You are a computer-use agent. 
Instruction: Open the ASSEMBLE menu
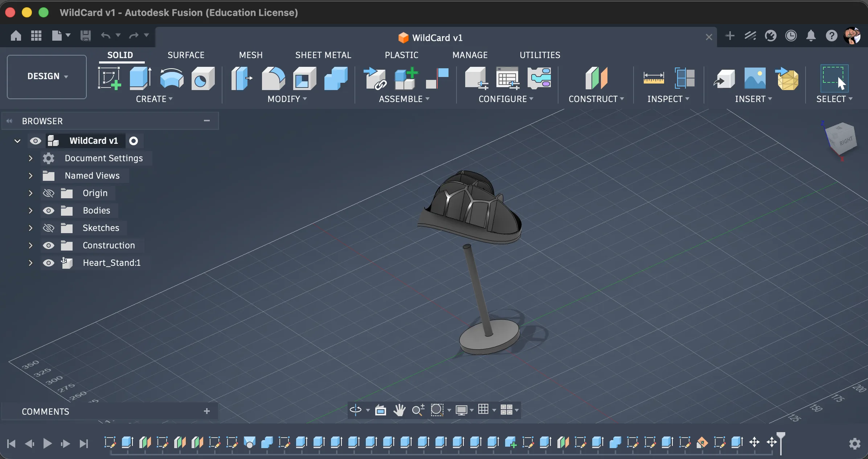click(404, 99)
